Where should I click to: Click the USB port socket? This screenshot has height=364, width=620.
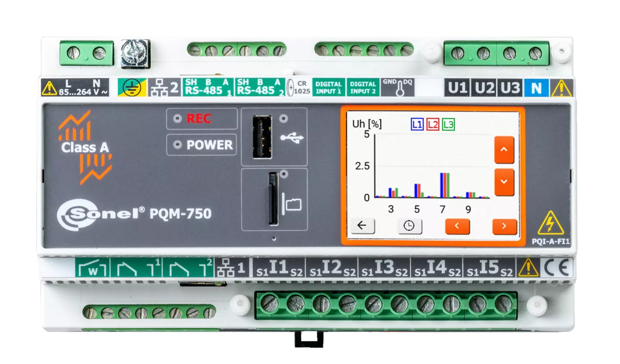(262, 137)
